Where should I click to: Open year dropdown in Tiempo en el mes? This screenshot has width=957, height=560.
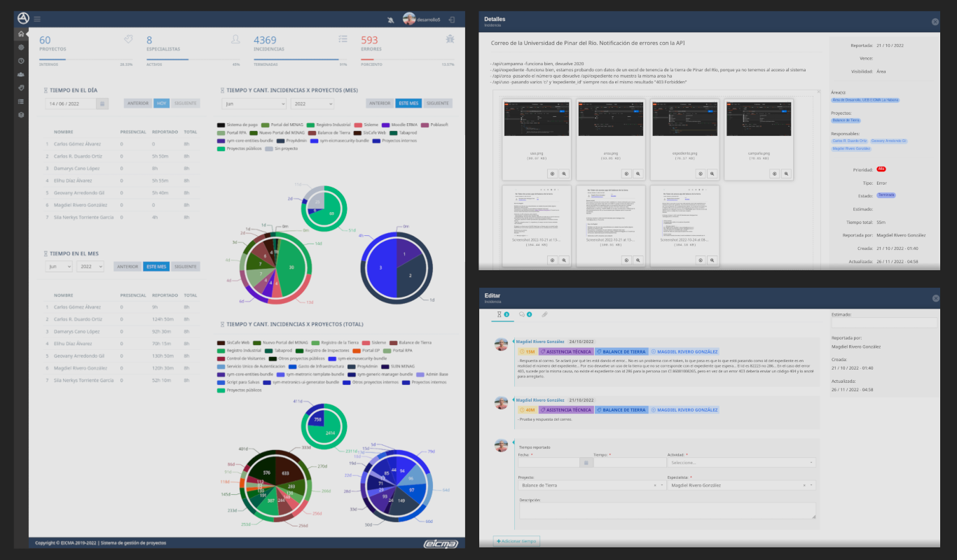pyautogui.click(x=90, y=267)
